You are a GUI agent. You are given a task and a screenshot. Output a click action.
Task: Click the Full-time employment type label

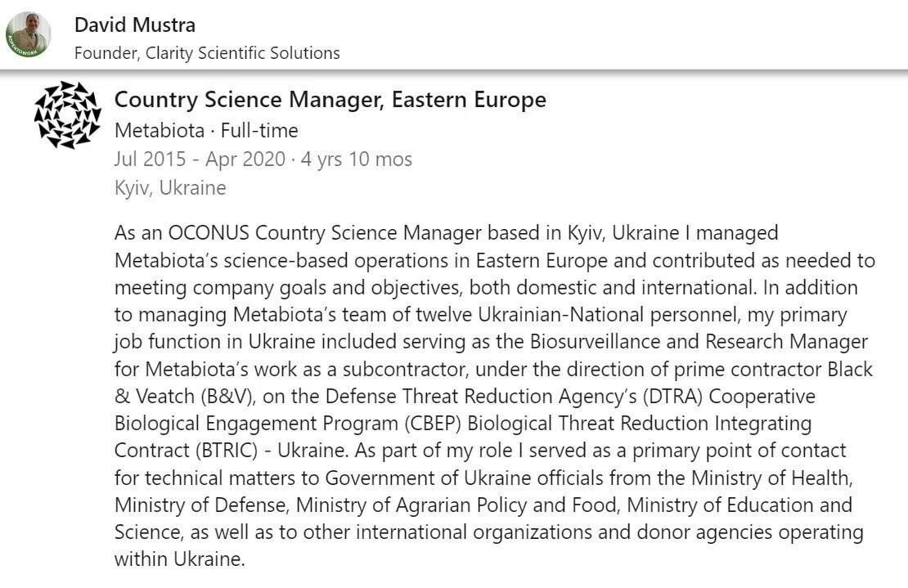pos(259,130)
